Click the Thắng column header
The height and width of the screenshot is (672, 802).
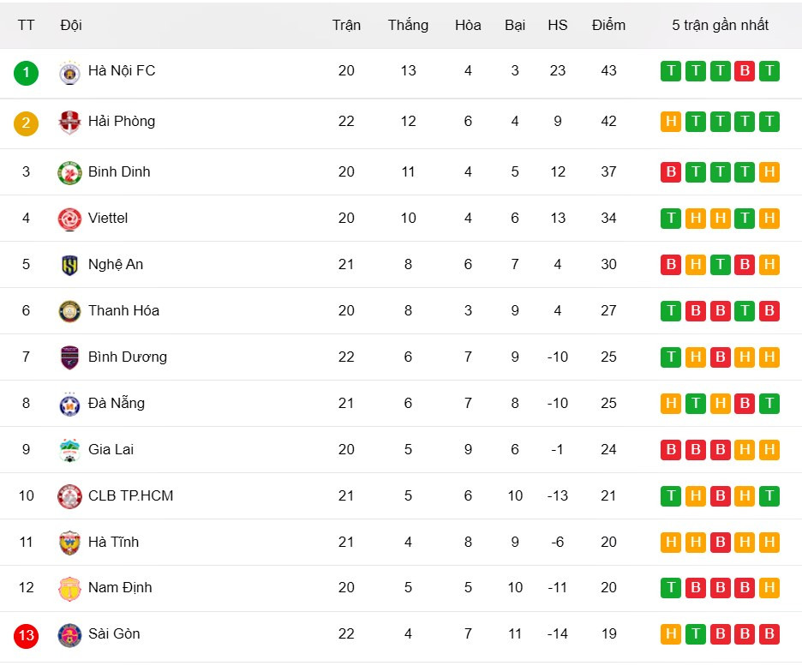pos(408,25)
